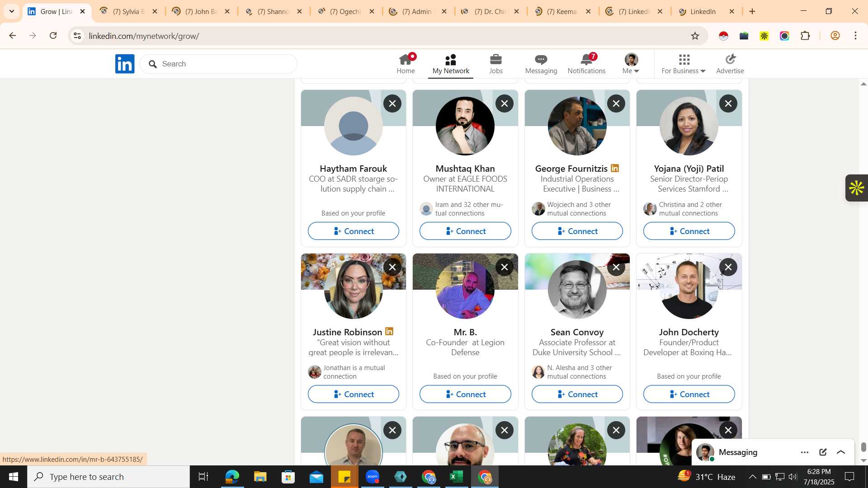Open the Messaging speech bubble icon
The width and height of the screenshot is (868, 488).
[541, 64]
